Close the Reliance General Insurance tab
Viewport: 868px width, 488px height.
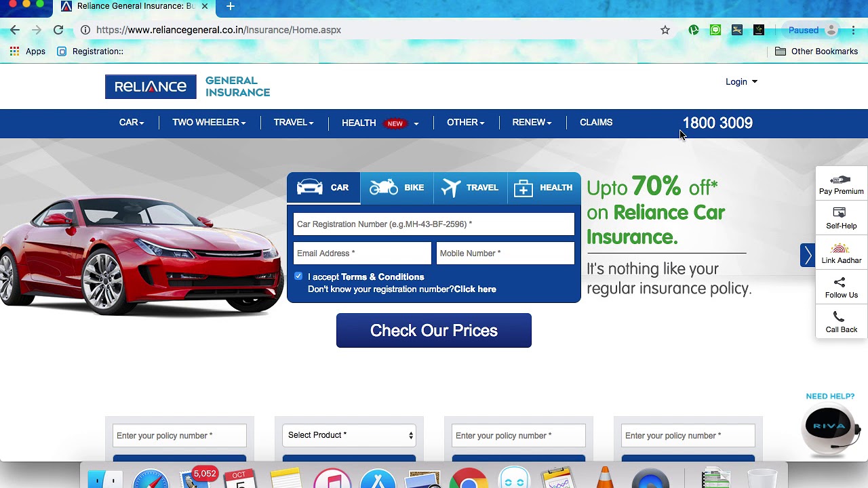click(205, 6)
